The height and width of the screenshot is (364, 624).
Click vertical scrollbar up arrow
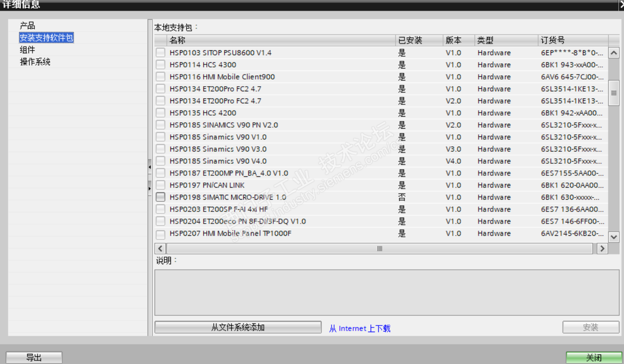click(614, 53)
